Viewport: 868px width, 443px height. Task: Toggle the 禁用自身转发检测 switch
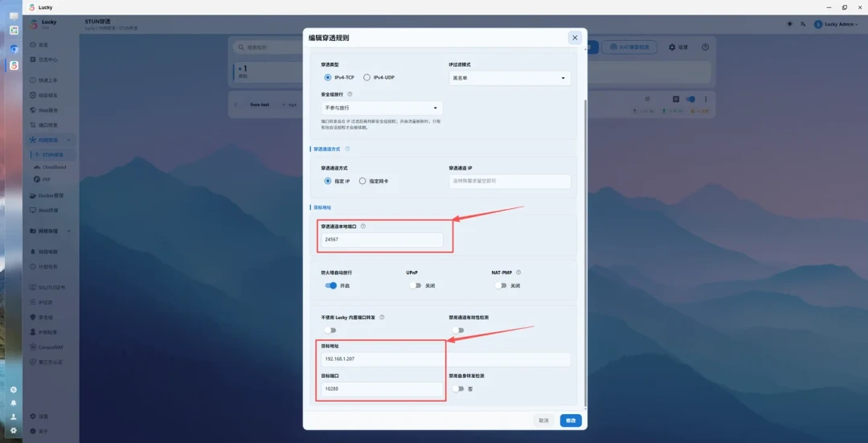[458, 389]
